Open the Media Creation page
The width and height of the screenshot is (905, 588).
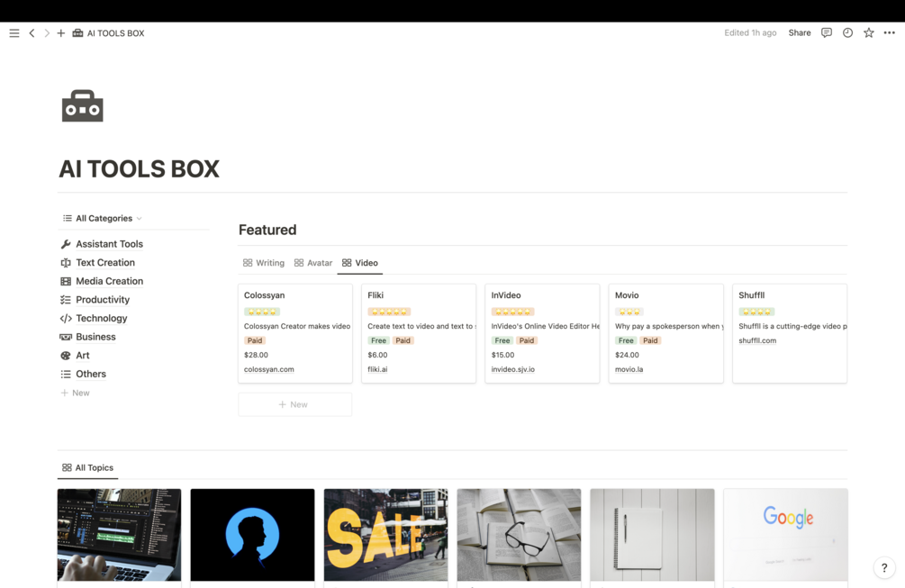(x=110, y=281)
